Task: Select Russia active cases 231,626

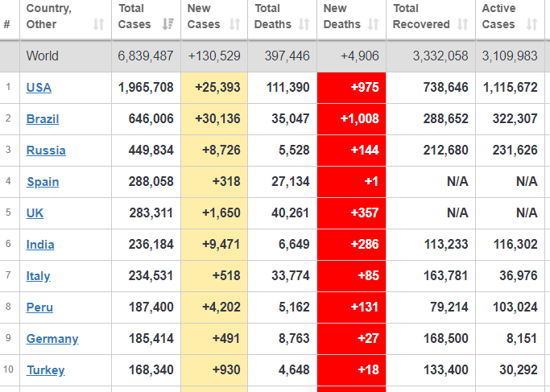Action: coord(515,150)
